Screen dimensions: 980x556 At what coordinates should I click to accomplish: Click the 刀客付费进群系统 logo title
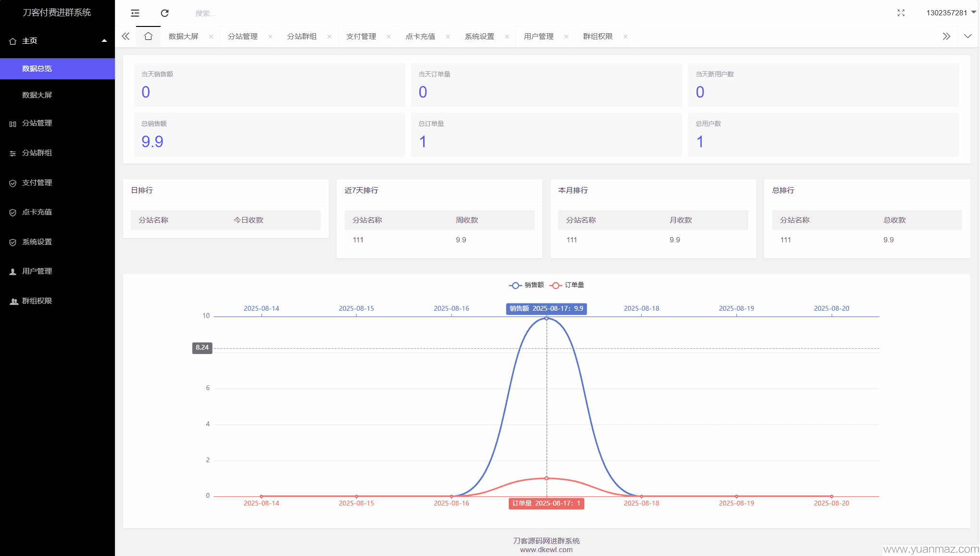57,13
